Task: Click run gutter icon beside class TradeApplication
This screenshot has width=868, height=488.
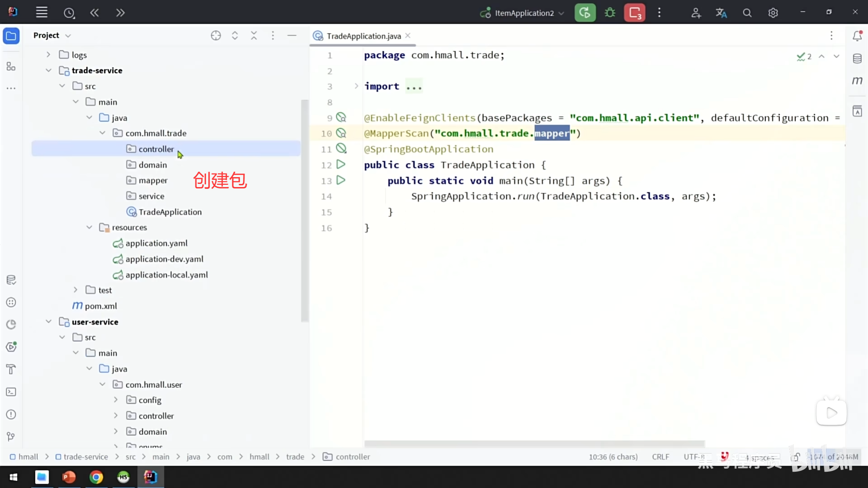Action: click(341, 164)
